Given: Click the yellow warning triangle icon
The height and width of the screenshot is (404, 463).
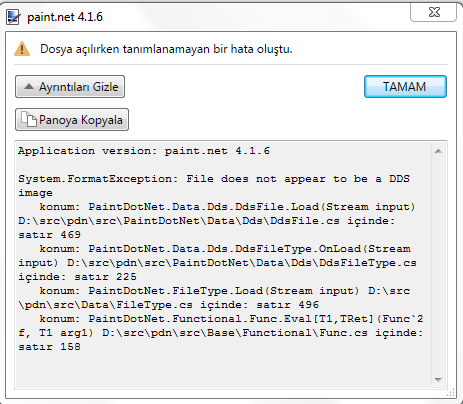Looking at the screenshot, I should pyautogui.click(x=22, y=49).
